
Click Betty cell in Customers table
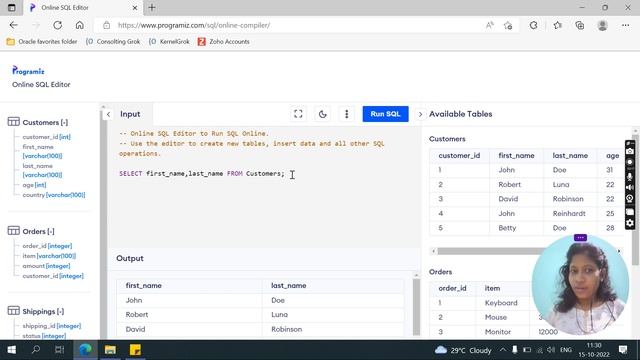507,228
